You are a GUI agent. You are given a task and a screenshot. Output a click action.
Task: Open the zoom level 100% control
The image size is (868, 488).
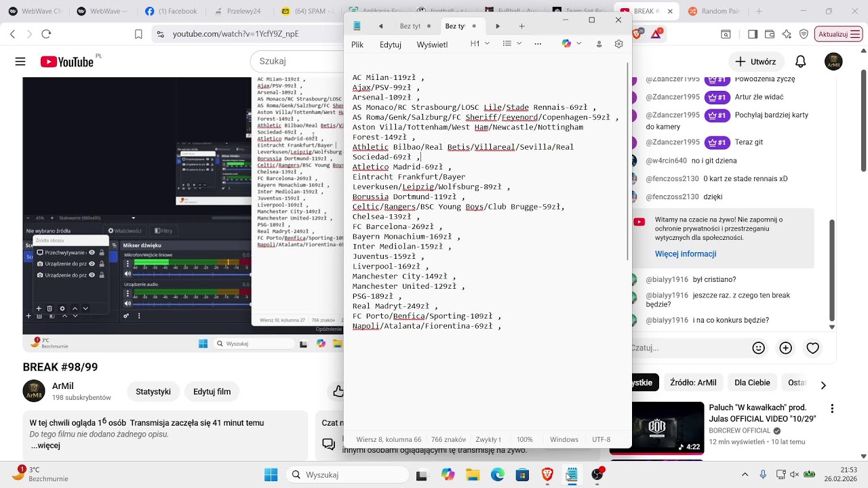coord(525,439)
